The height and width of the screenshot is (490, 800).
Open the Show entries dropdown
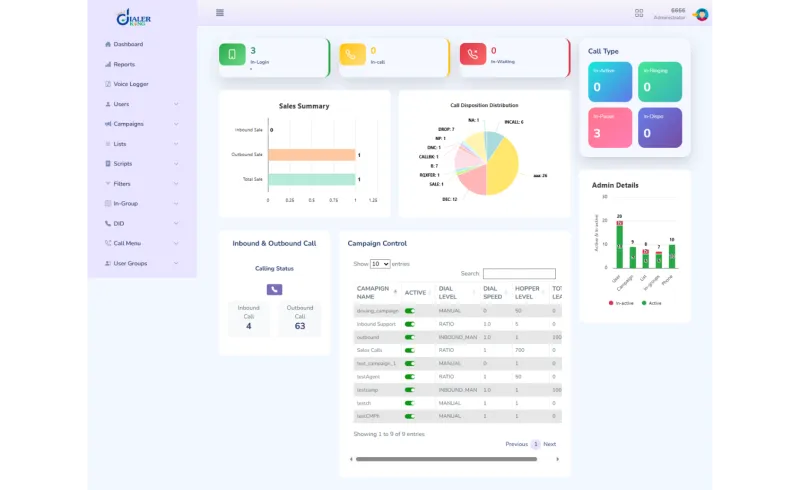(x=380, y=264)
